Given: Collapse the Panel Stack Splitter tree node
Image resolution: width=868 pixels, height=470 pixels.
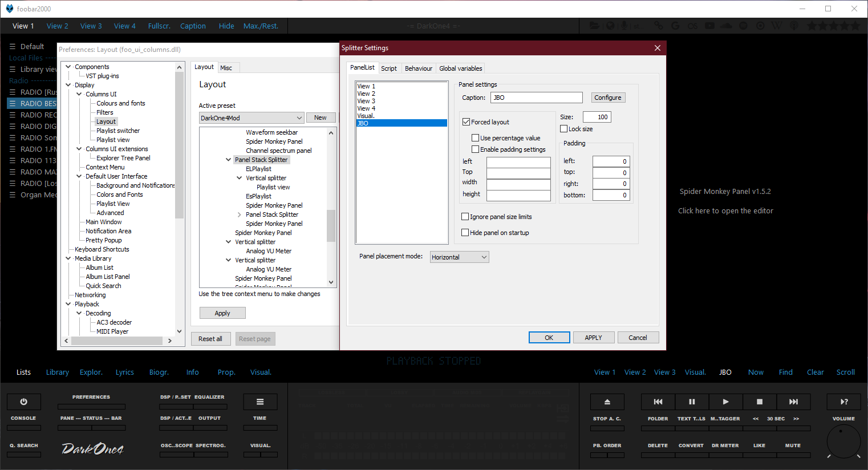Looking at the screenshot, I should [x=228, y=160].
